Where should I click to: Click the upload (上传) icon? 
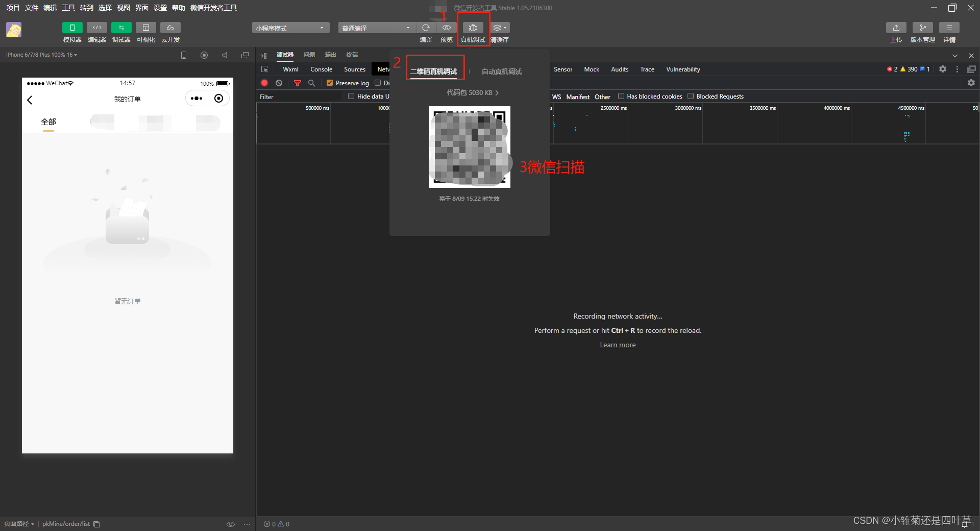tap(896, 28)
